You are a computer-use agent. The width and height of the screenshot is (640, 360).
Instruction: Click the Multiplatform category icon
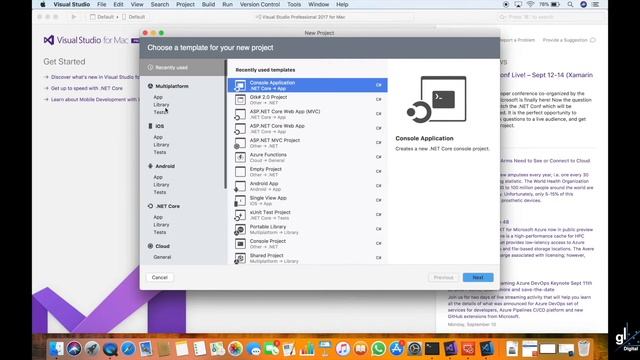click(x=150, y=86)
